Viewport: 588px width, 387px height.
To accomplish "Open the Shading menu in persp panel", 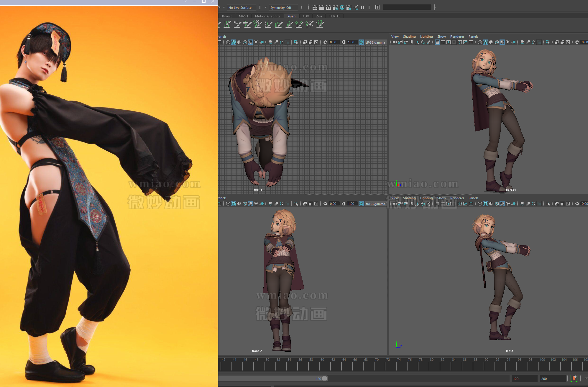I will [x=409, y=37].
